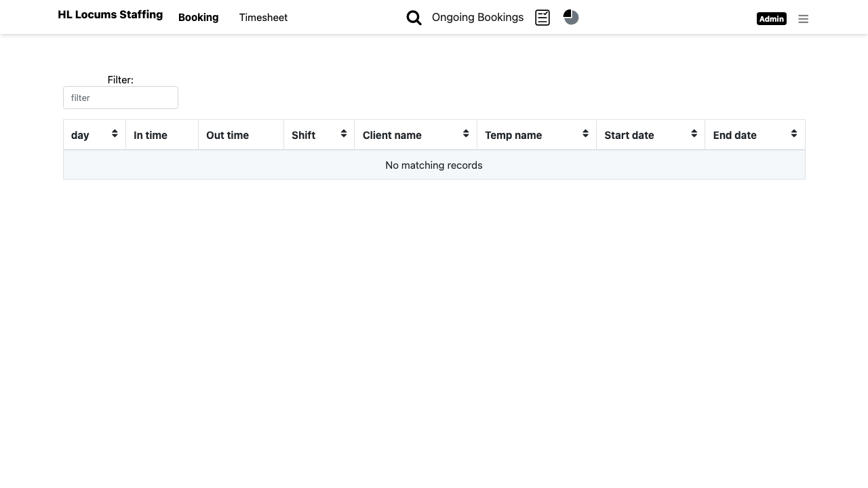Sort by Temp name column arrows
This screenshot has height=488, width=868.
[585, 134]
